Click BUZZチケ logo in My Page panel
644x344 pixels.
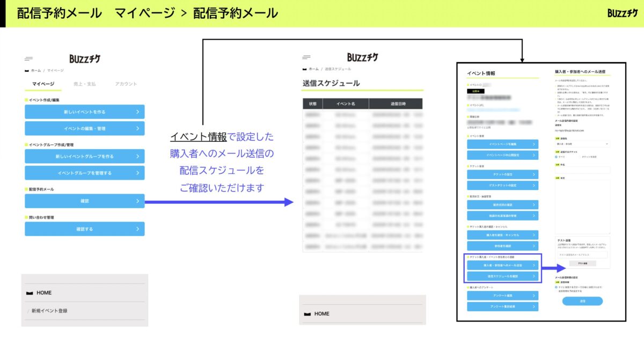coord(85,59)
